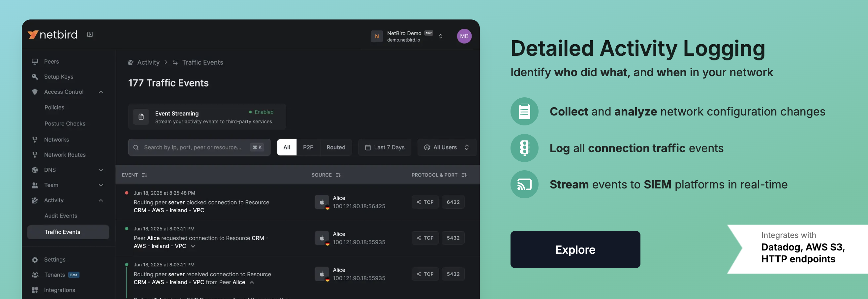This screenshot has height=299, width=868.
Task: Click the Tenants icon in the sidebar
Action: (x=35, y=275)
